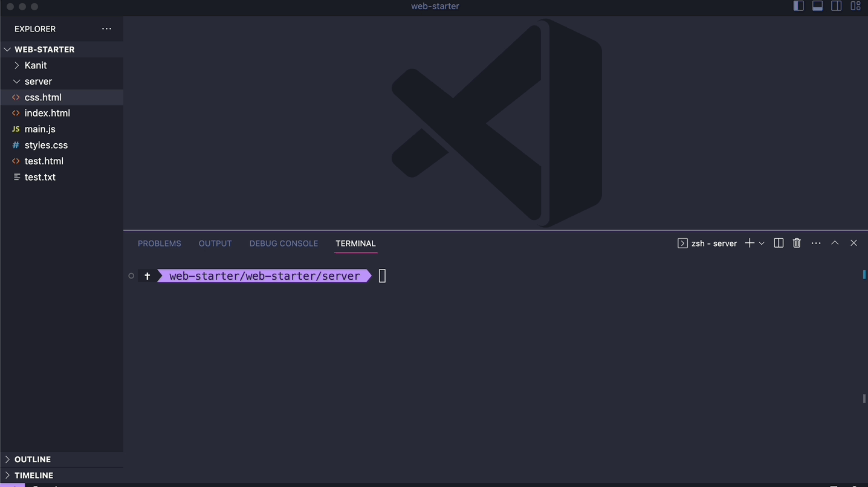
Task: Click the JS icon beside main.js
Action: 16,129
